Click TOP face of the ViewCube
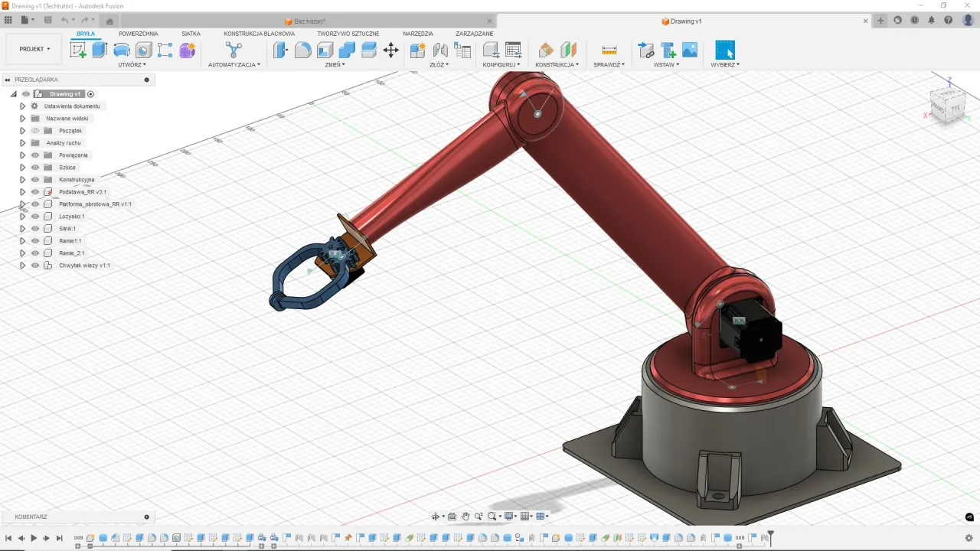Image resolution: width=980 pixels, height=551 pixels. 948,93
